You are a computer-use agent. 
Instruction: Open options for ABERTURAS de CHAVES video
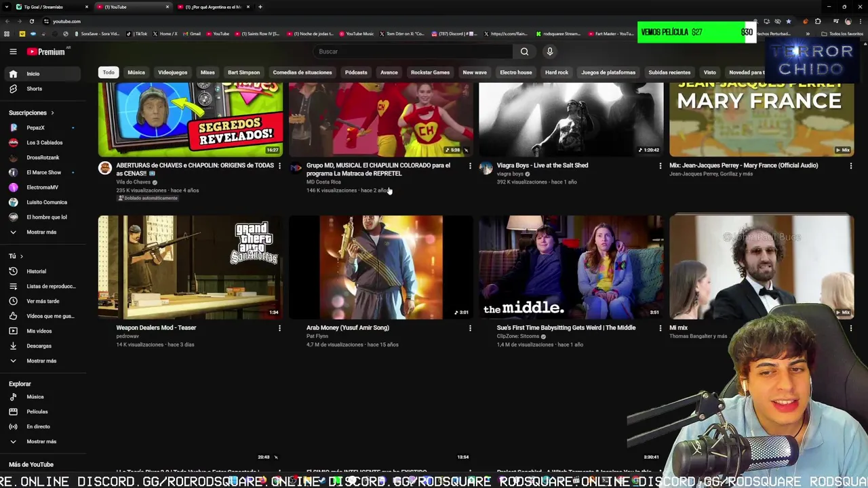(x=279, y=165)
